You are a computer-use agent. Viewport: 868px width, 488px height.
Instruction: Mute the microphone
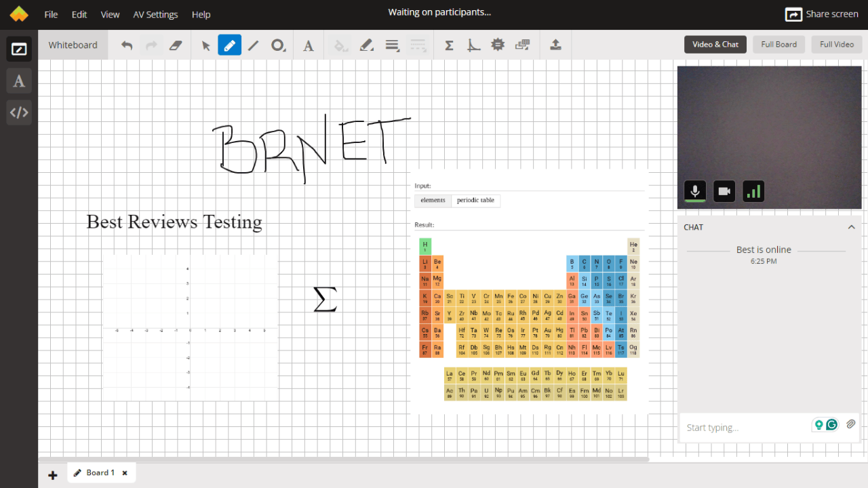pos(694,192)
